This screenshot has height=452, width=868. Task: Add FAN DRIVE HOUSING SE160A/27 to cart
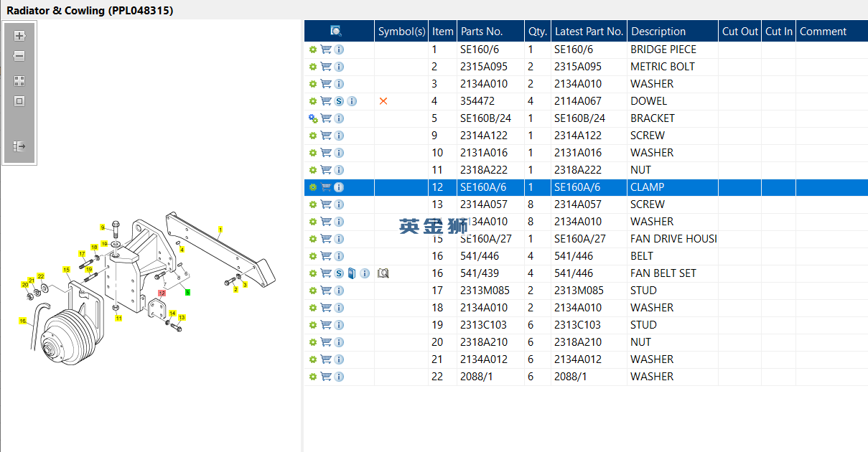[x=326, y=239]
